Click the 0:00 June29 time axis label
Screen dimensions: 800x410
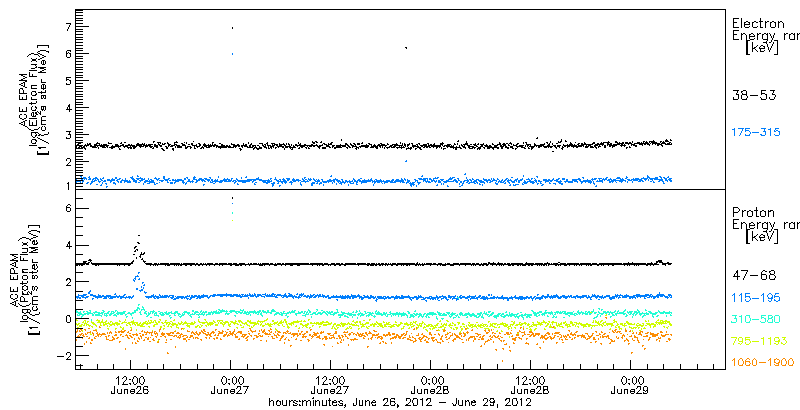pos(631,387)
